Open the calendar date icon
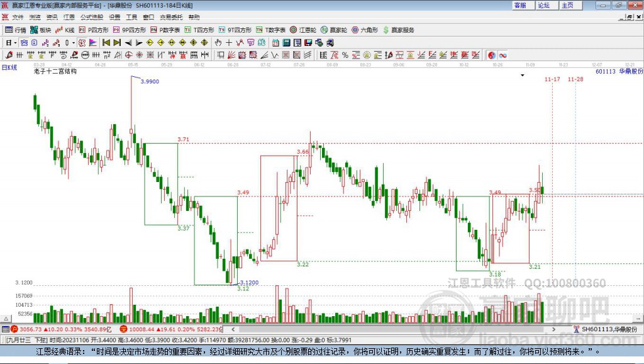 point(275,42)
